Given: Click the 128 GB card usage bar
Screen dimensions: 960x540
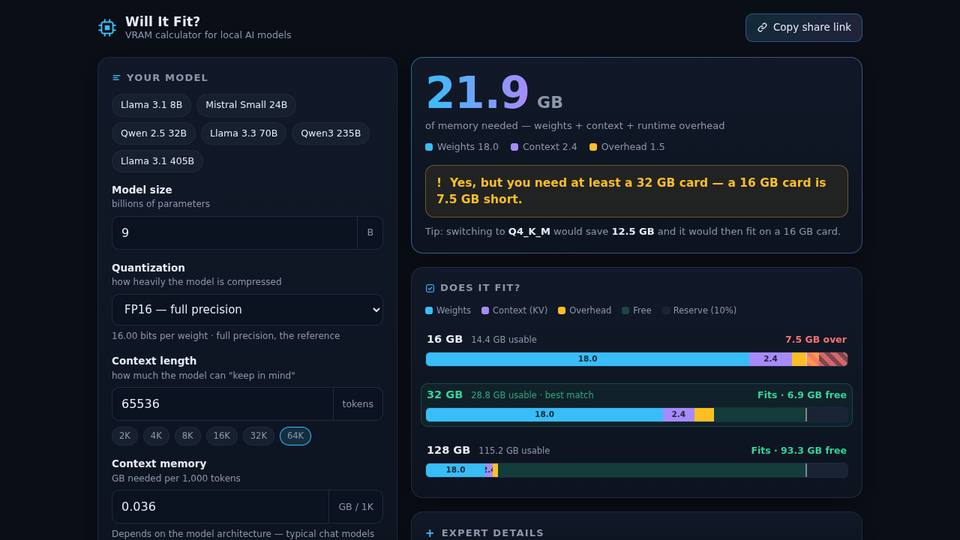Looking at the screenshot, I should [637, 470].
